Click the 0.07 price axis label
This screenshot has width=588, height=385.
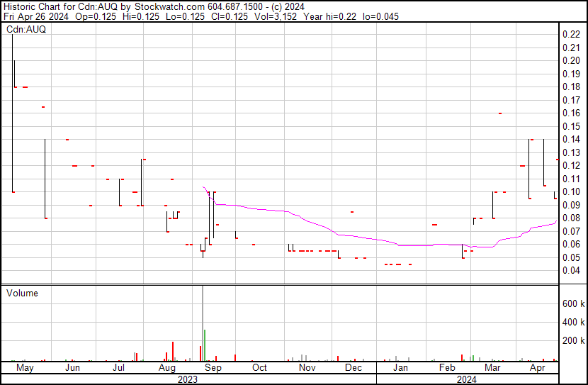(x=571, y=232)
